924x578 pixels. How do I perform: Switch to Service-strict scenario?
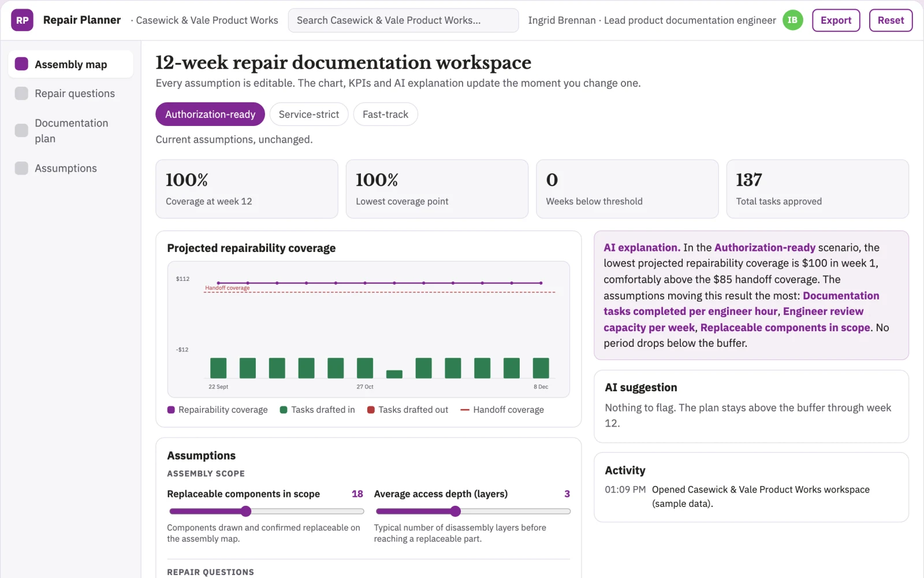309,114
